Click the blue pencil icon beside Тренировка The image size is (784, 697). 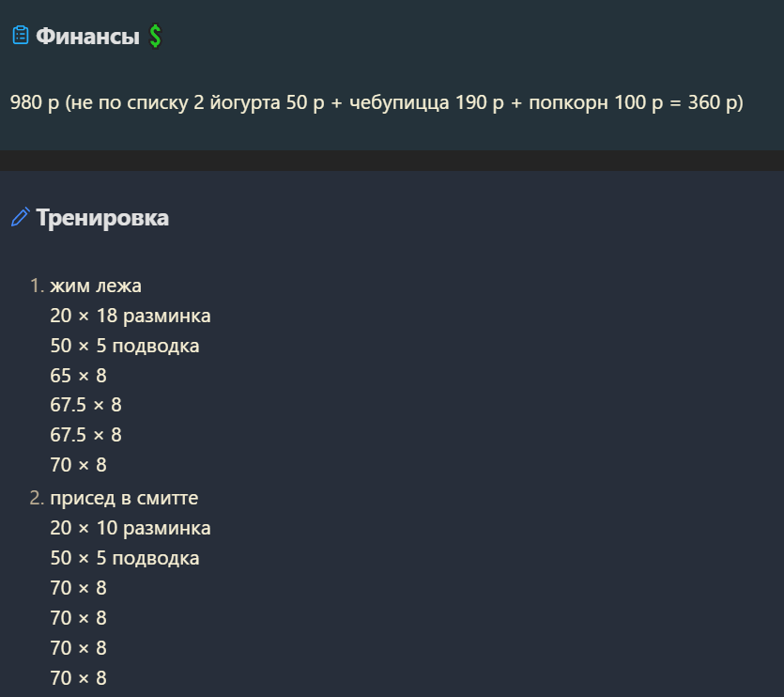click(21, 217)
